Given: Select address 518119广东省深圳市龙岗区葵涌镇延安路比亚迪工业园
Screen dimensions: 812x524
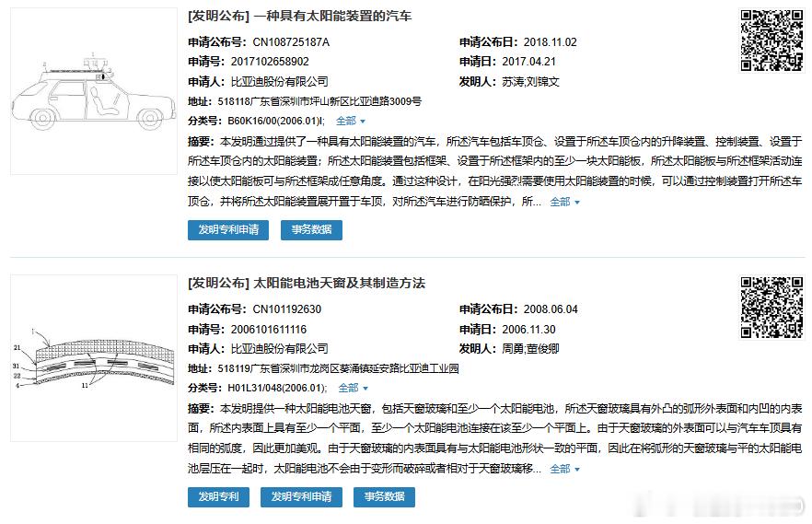Looking at the screenshot, I should click(x=338, y=368).
